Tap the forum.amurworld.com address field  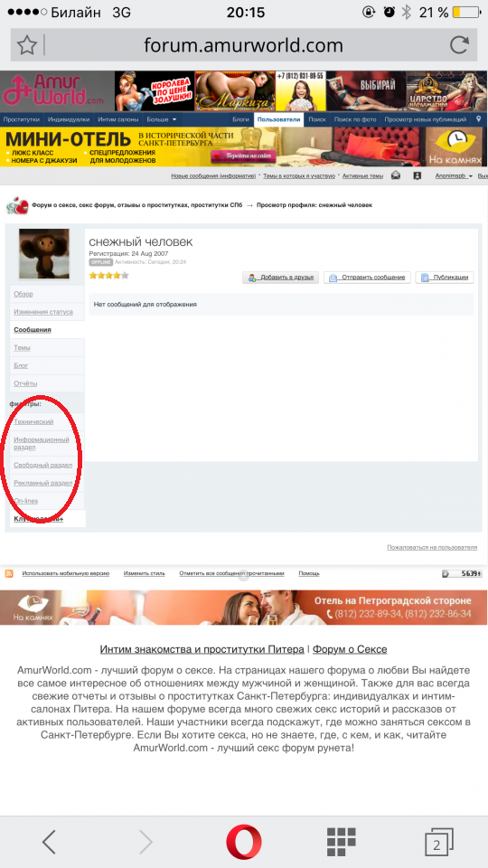pyautogui.click(x=243, y=45)
